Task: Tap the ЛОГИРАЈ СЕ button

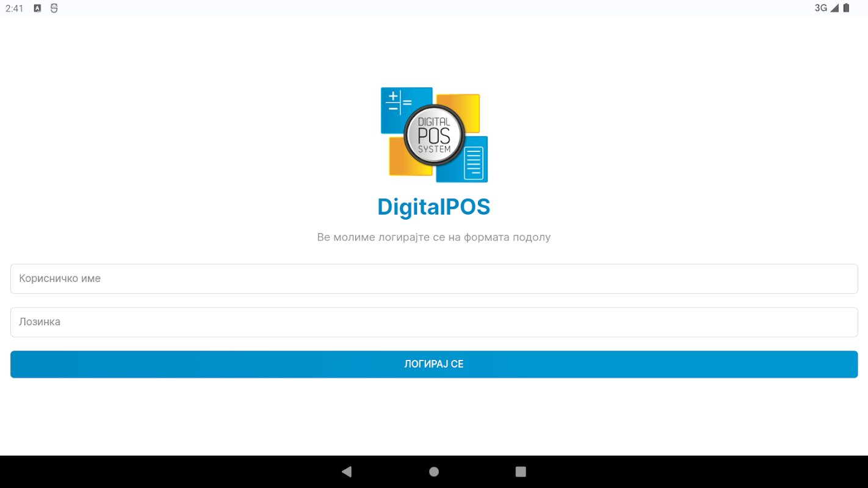Action: [434, 364]
